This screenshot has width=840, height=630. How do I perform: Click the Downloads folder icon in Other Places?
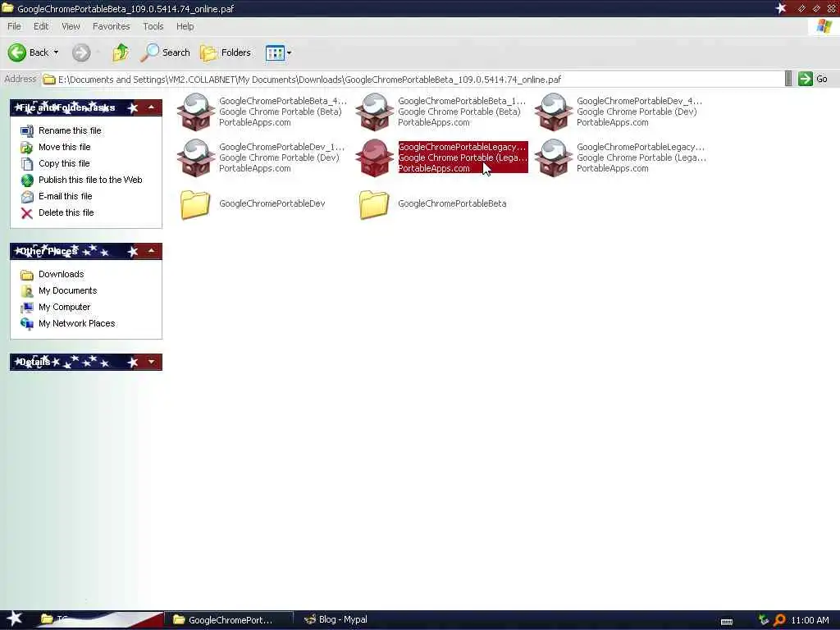click(x=27, y=275)
